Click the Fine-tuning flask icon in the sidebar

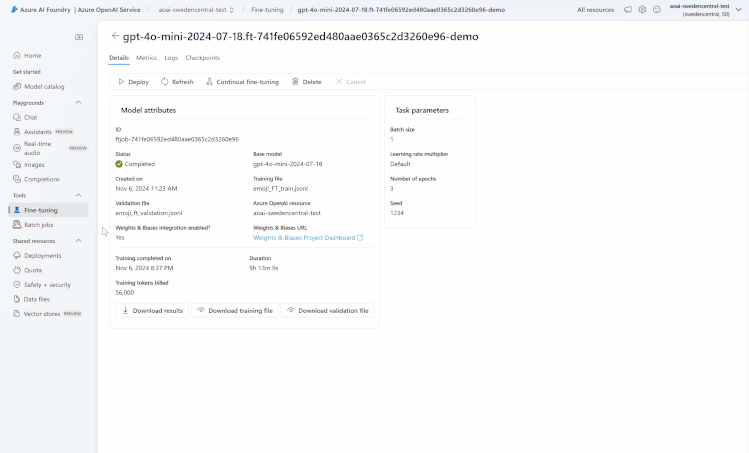[x=17, y=210]
